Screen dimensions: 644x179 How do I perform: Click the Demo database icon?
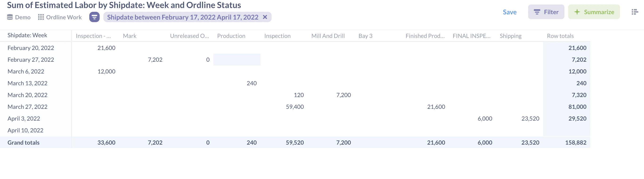[10, 17]
